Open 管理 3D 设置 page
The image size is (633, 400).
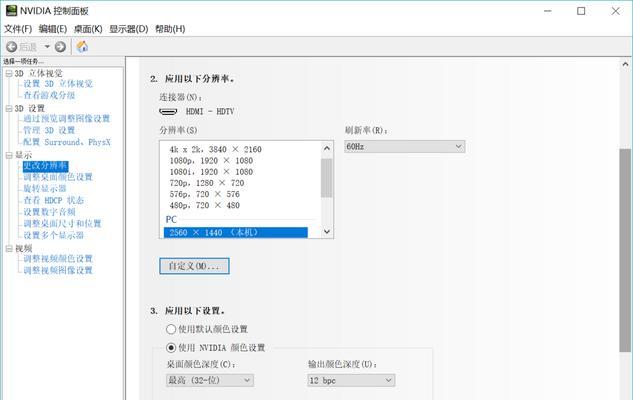[49, 130]
